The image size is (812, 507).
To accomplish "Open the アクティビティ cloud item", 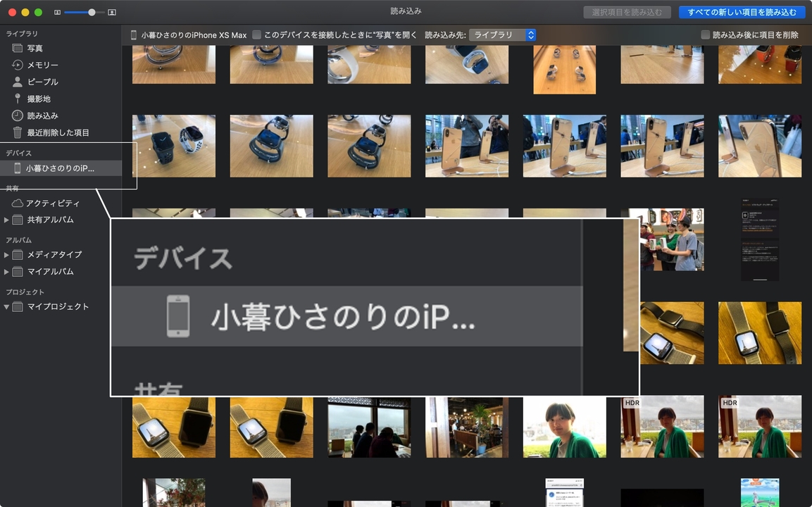I will point(53,203).
